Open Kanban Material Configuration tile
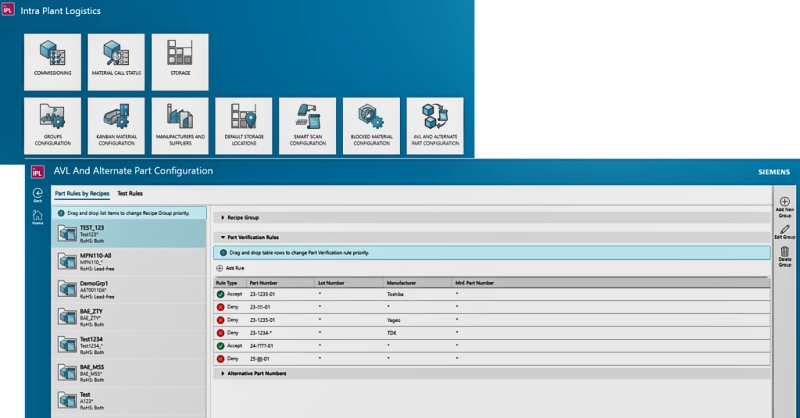This screenshot has height=418, width=800. coord(116,125)
